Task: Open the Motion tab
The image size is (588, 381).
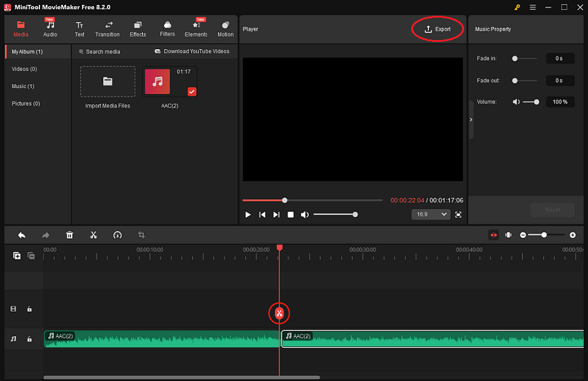Action: 225,29
